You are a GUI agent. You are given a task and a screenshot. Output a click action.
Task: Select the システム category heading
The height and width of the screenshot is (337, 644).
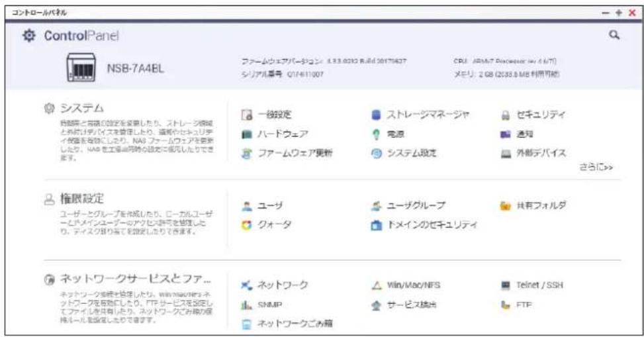click(81, 109)
